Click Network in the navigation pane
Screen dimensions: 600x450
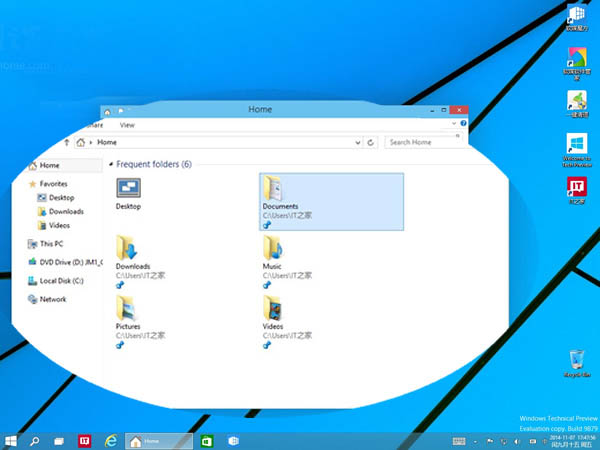point(53,299)
